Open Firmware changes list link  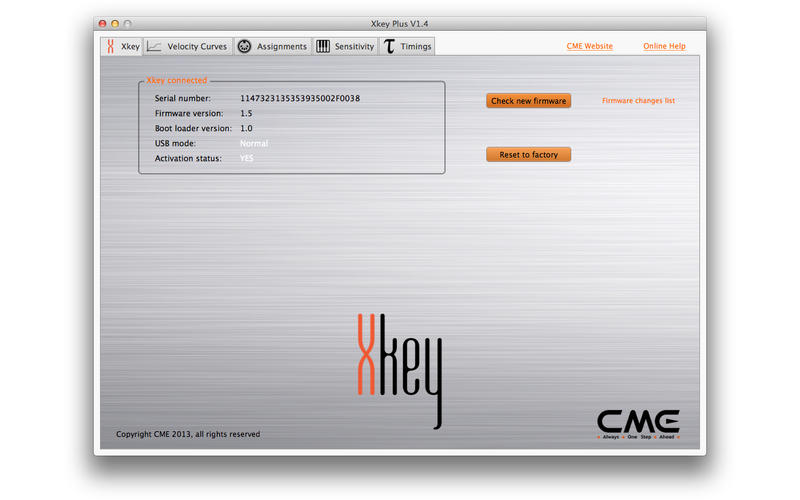638,101
